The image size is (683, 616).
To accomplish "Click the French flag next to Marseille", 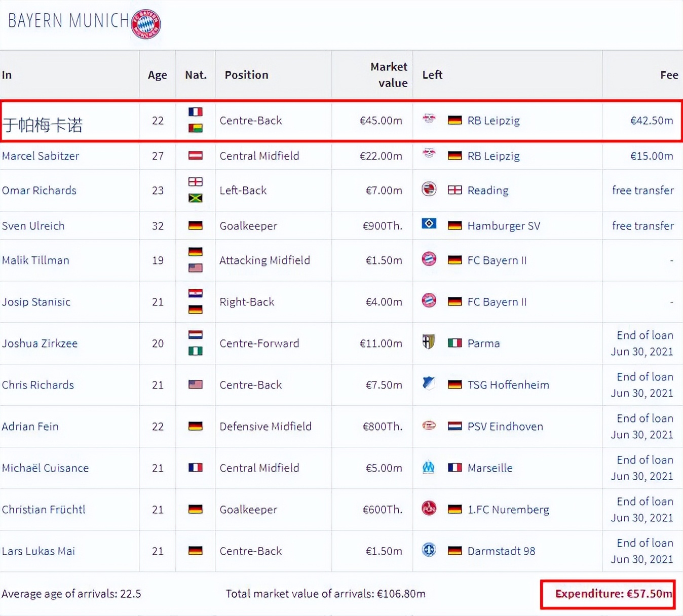I will [x=455, y=468].
